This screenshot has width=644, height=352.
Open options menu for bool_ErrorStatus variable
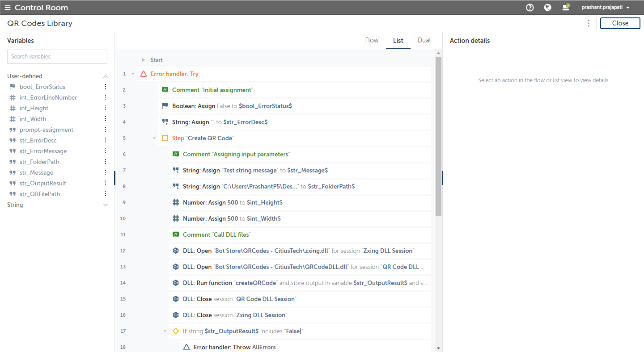tap(106, 87)
